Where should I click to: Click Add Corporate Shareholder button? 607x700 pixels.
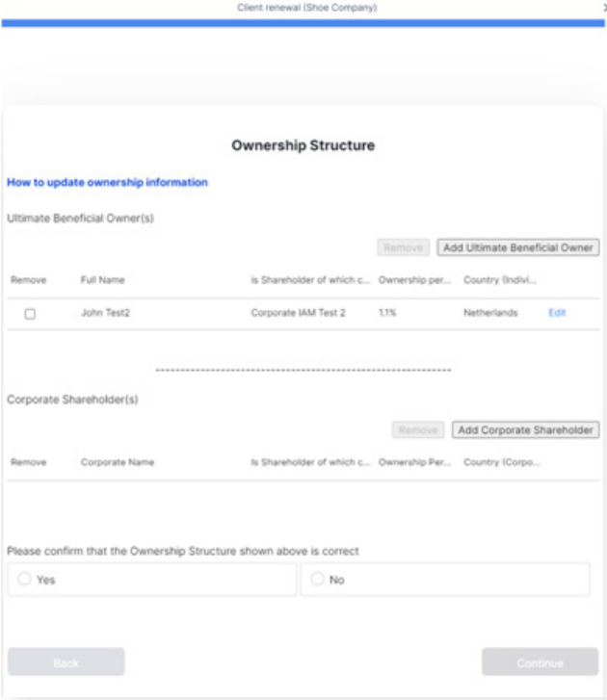tap(525, 430)
